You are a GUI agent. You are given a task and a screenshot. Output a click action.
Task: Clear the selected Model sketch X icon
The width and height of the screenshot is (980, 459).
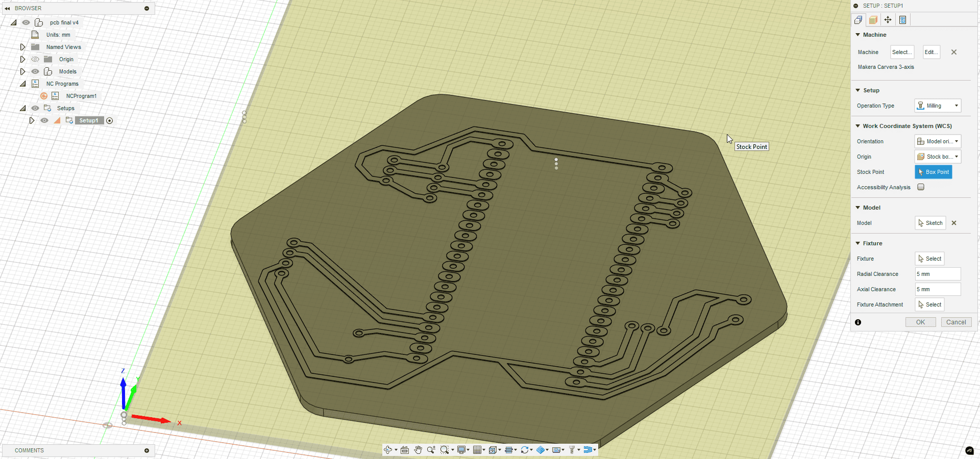[954, 223]
